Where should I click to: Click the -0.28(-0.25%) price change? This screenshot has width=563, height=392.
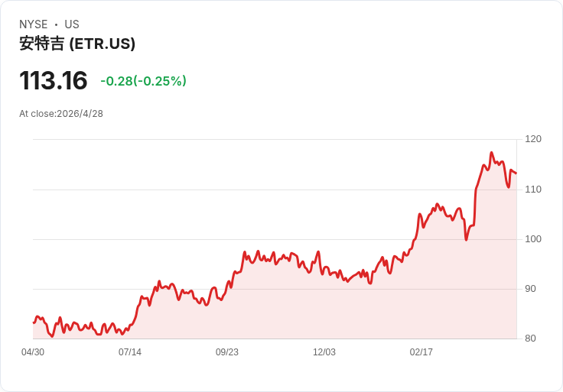143,81
